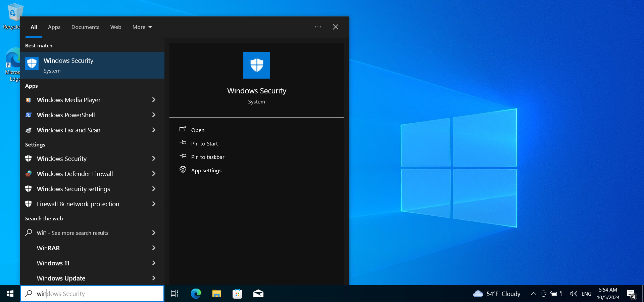Expand Firewall & network protection arrow
The width and height of the screenshot is (644, 302).
[x=154, y=204]
